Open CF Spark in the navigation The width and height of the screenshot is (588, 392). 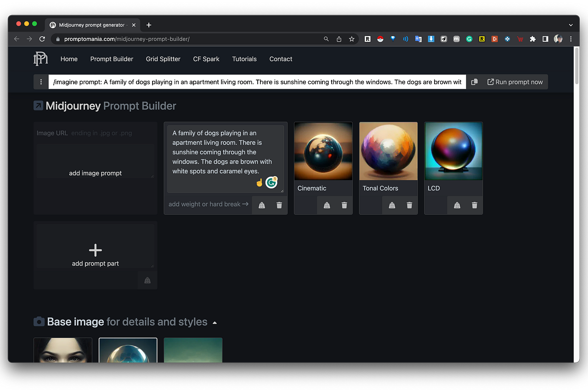point(206,59)
